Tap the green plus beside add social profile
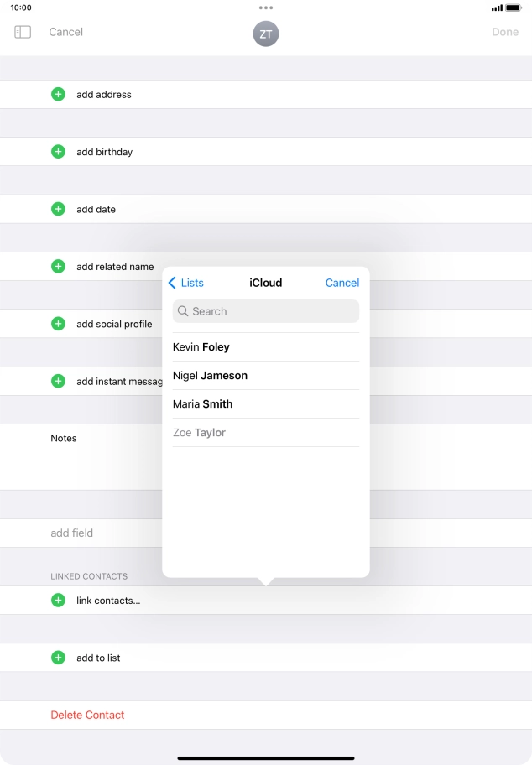Viewport: 532px width, 765px height. [58, 324]
